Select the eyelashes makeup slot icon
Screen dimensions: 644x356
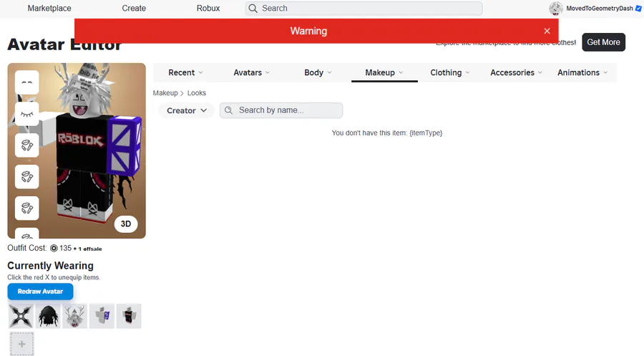pyautogui.click(x=27, y=114)
